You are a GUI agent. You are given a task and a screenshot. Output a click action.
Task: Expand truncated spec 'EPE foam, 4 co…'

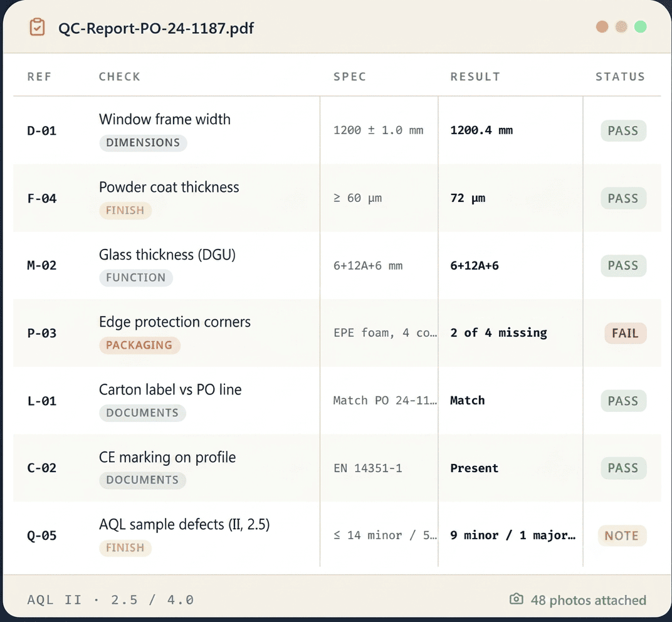click(386, 333)
